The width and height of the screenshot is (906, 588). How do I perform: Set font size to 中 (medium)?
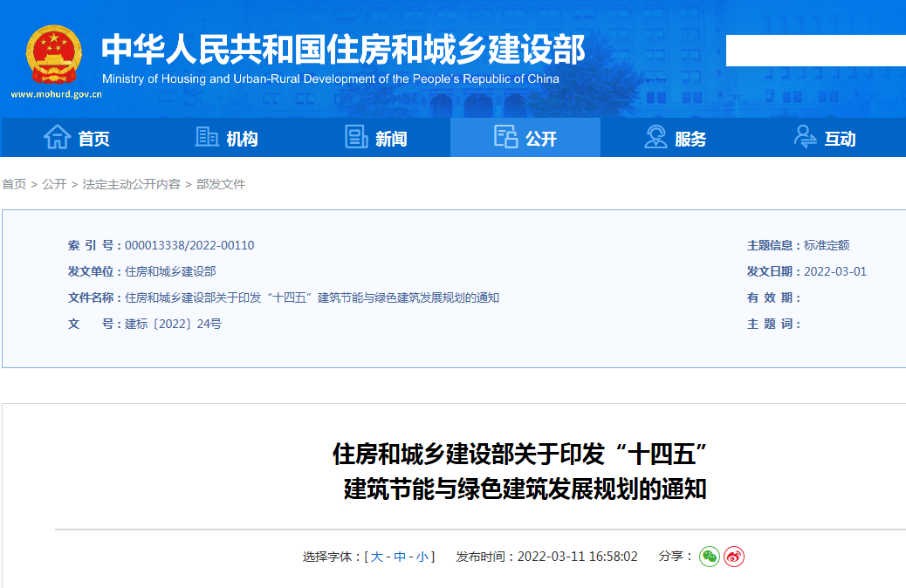coord(400,557)
